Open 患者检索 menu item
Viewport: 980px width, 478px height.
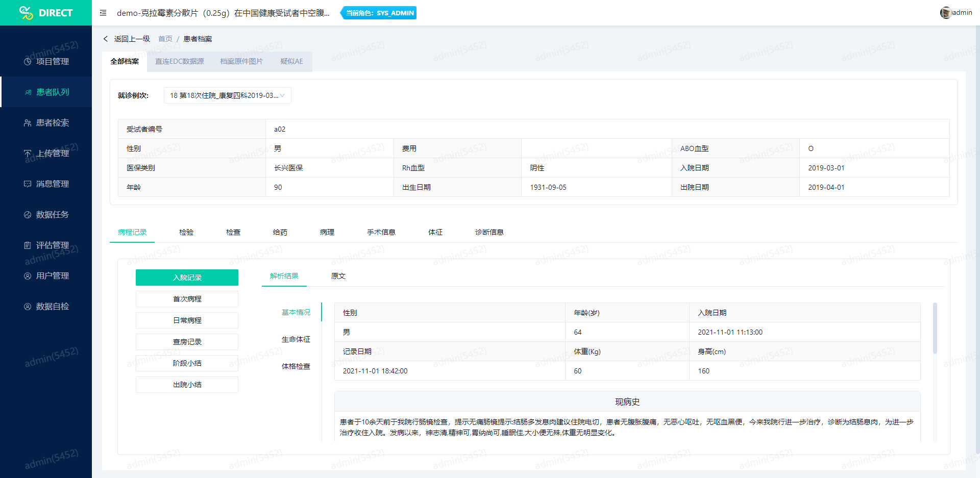pyautogui.click(x=46, y=123)
